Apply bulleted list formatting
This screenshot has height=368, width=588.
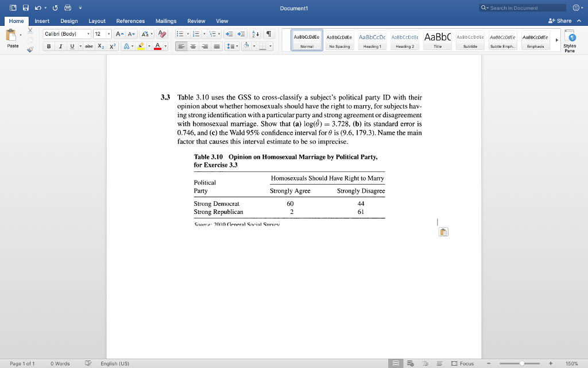tap(181, 33)
